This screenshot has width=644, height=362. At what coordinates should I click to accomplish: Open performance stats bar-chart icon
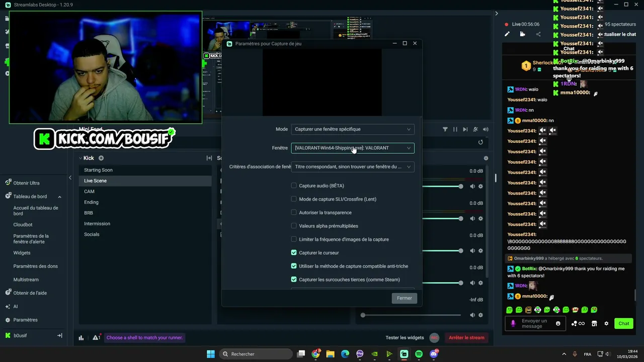(x=81, y=338)
